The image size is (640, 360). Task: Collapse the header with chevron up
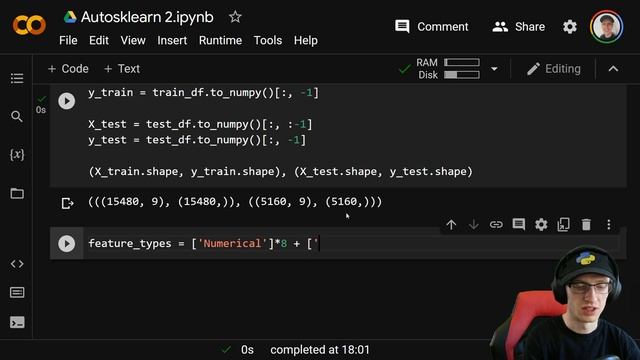[613, 69]
